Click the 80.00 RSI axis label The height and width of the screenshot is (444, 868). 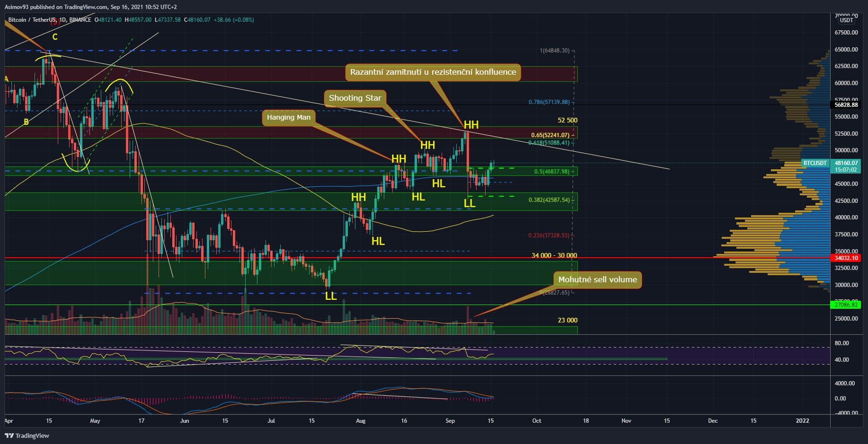tap(842, 343)
